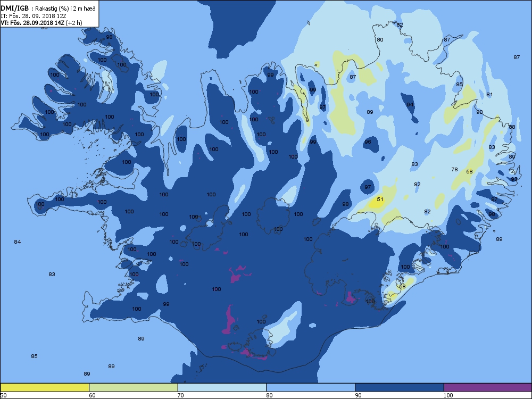Click the humidity value 96 on the map
Image resolution: width=532 pixels, height=399 pixels.
pyautogui.click(x=368, y=142)
